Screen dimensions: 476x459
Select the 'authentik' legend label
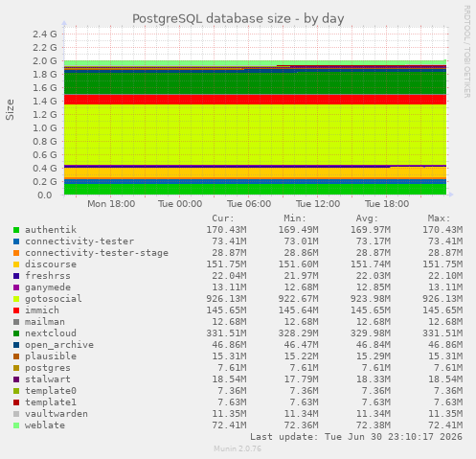click(x=51, y=230)
